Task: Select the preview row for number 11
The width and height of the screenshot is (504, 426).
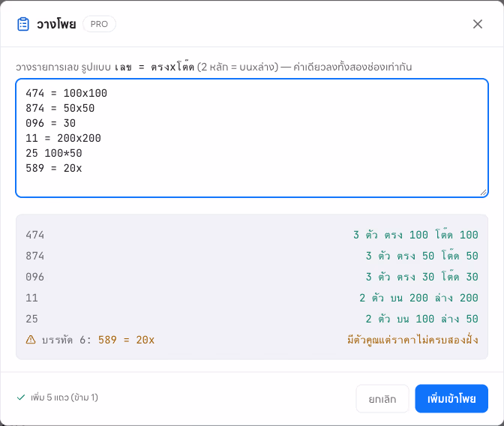Action: pyautogui.click(x=252, y=298)
